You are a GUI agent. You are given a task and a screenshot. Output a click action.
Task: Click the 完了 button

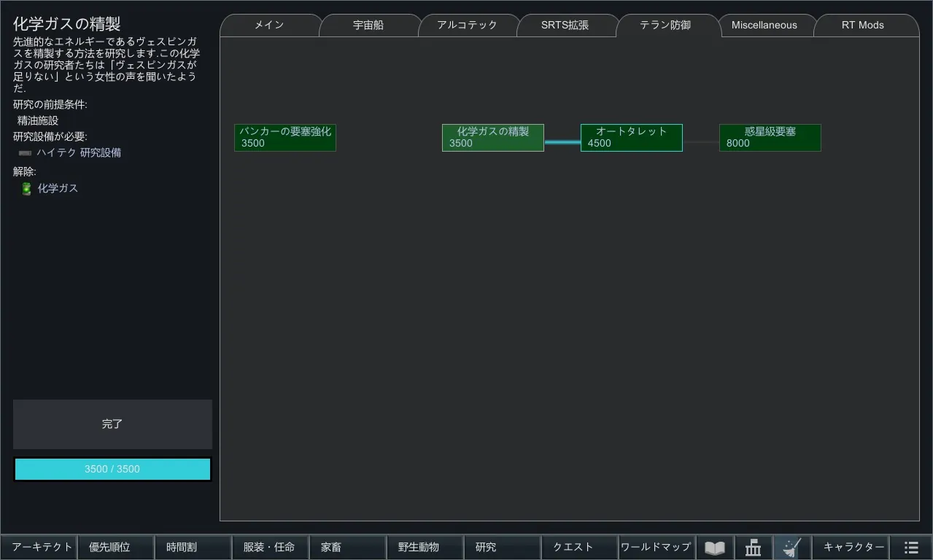pos(112,424)
